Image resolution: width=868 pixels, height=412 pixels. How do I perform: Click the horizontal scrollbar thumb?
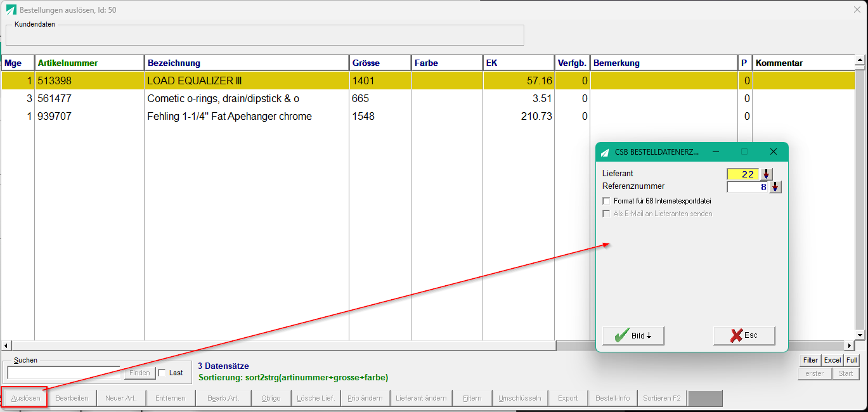pos(284,345)
